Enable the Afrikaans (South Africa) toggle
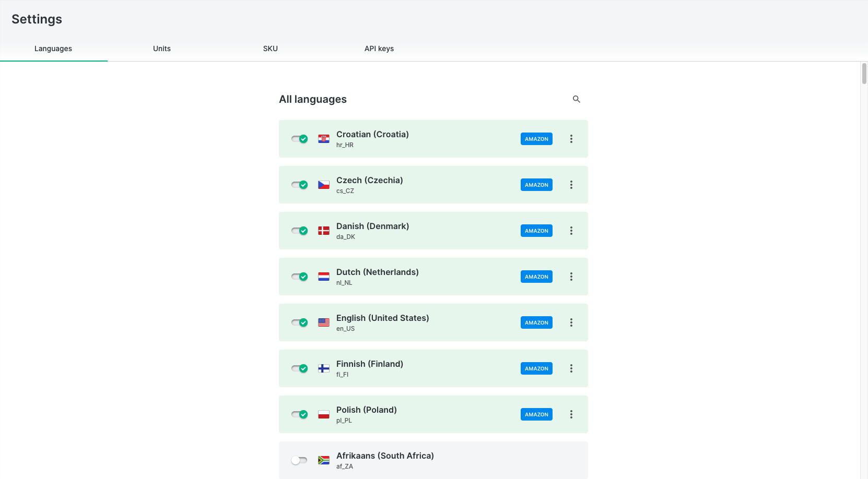Image resolution: width=868 pixels, height=479 pixels. [x=299, y=460]
